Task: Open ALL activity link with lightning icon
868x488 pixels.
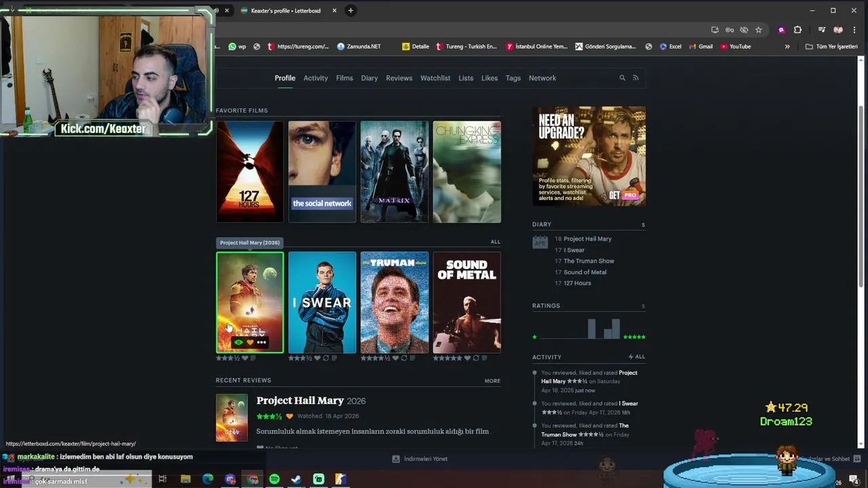Action: 637,357
